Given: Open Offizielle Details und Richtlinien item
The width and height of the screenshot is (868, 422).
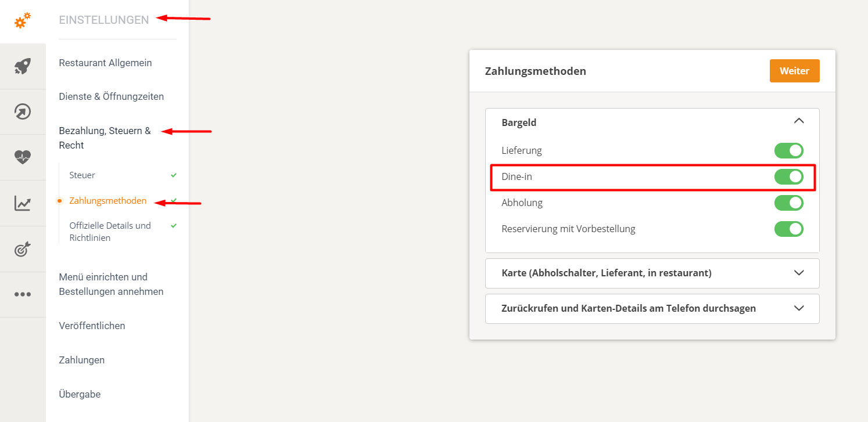Looking at the screenshot, I should [x=110, y=232].
